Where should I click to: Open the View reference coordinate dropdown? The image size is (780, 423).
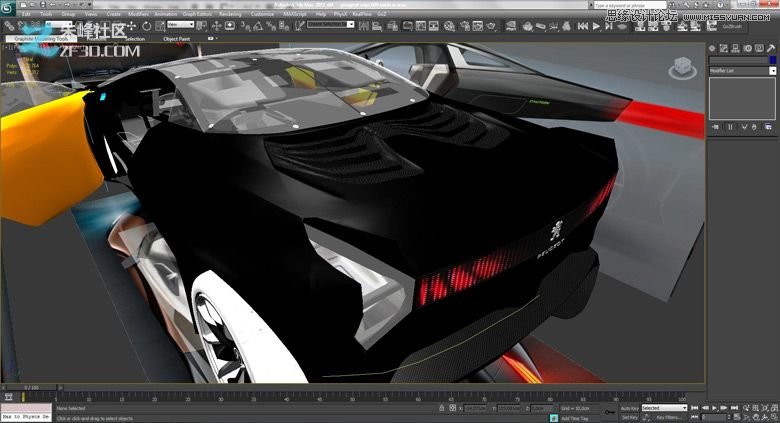point(180,24)
